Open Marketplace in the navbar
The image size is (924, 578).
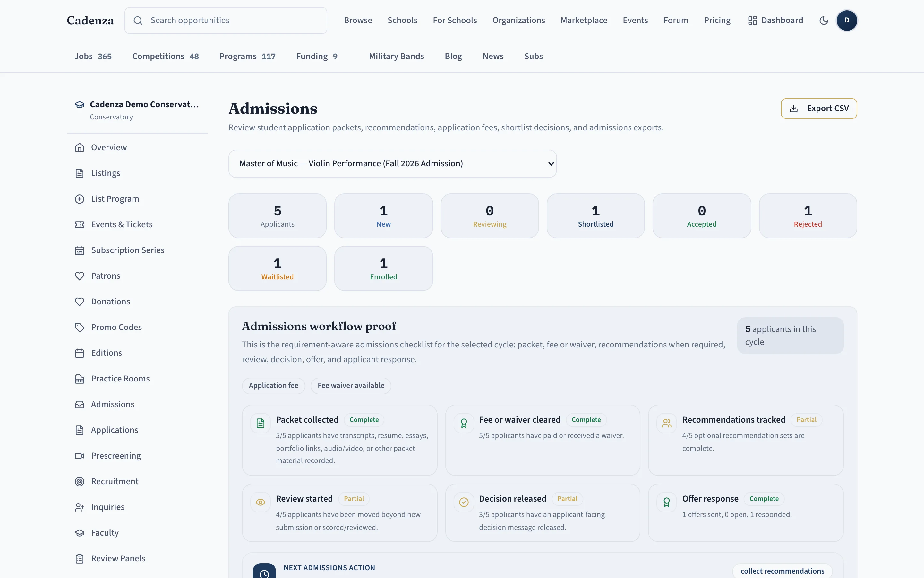[584, 20]
